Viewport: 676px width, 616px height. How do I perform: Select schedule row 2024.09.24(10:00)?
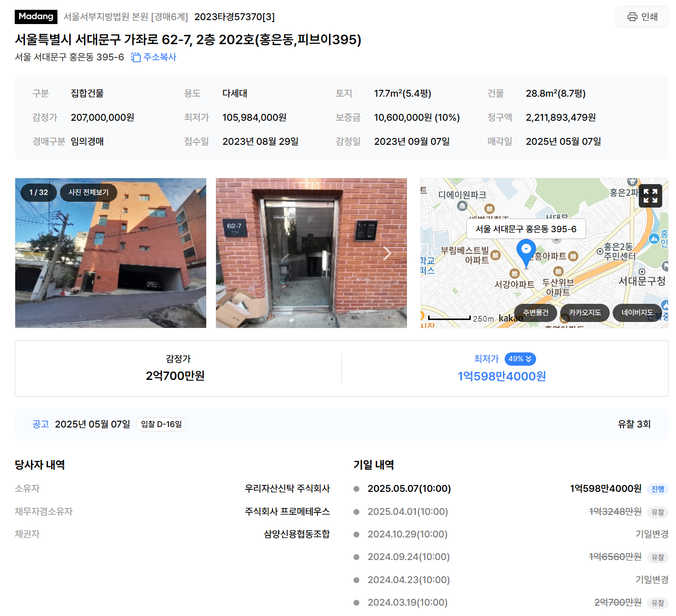[511, 557]
